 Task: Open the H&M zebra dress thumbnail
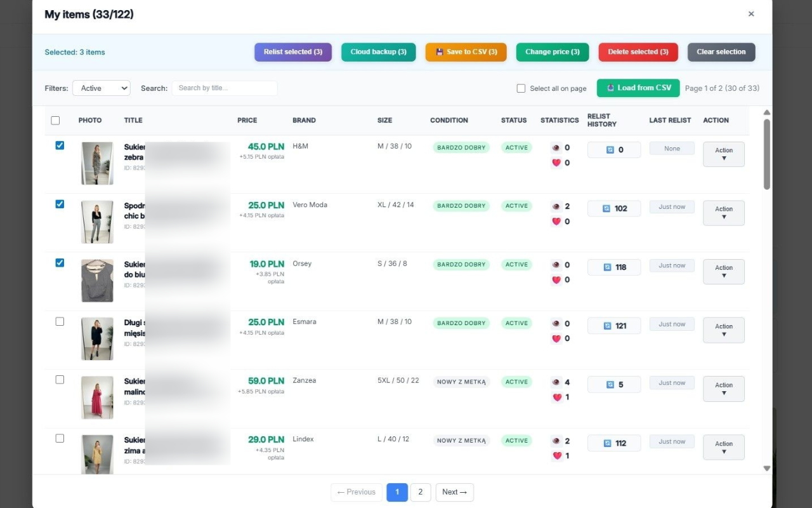tap(97, 163)
